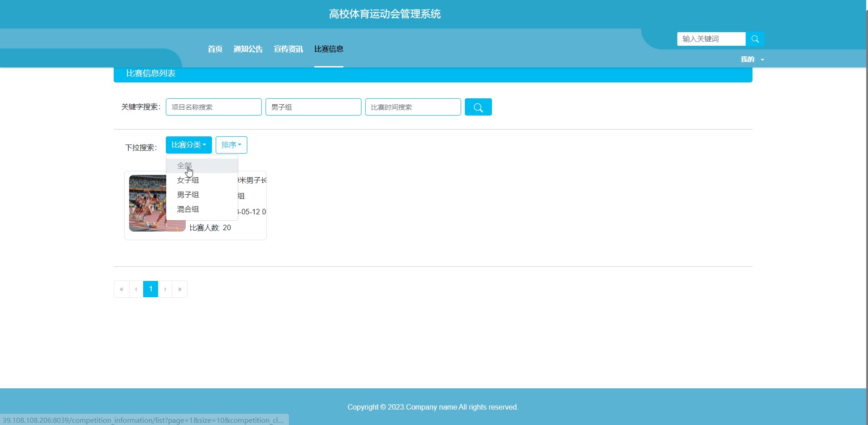
Task: Choose 男子组 in the category list
Action: [x=188, y=195]
